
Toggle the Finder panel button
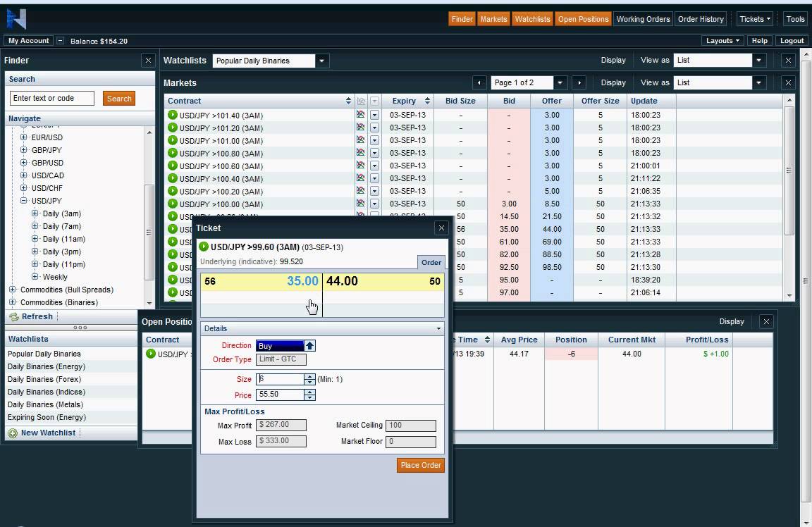462,19
